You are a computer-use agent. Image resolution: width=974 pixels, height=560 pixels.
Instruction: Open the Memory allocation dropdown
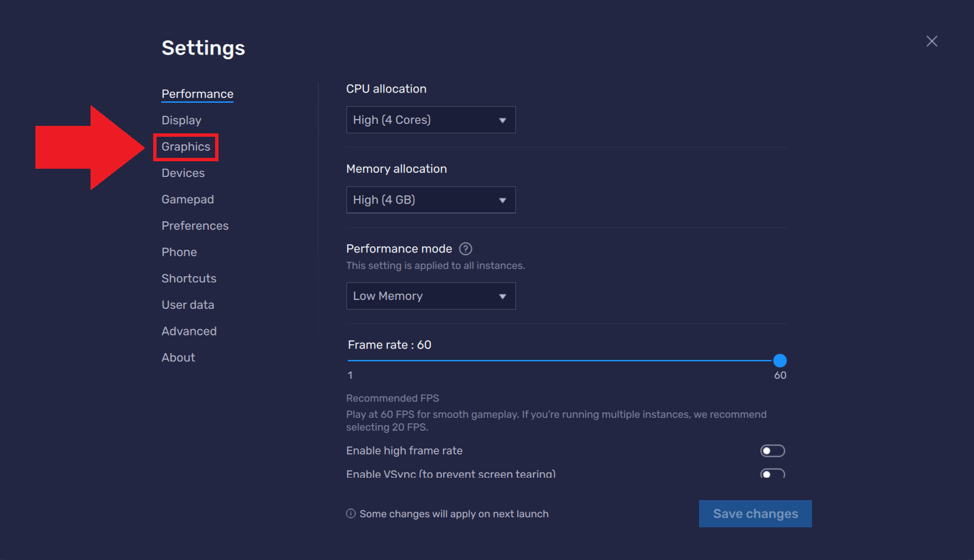(431, 200)
